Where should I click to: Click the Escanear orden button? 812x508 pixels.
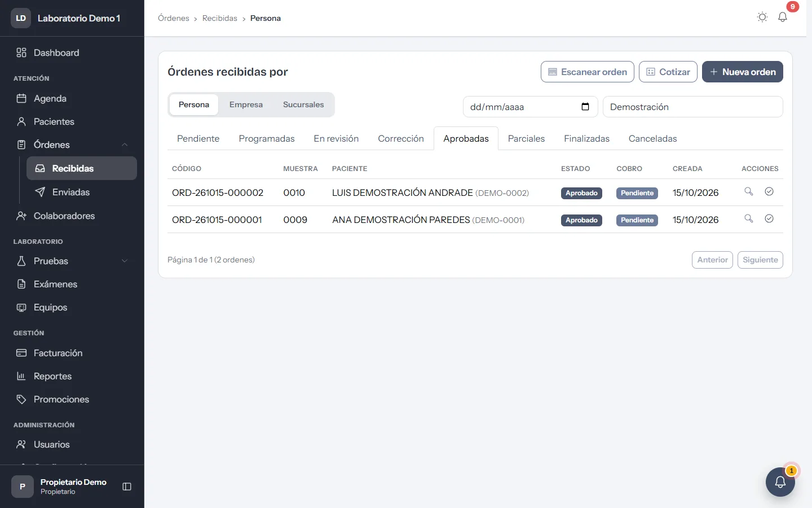click(588, 72)
